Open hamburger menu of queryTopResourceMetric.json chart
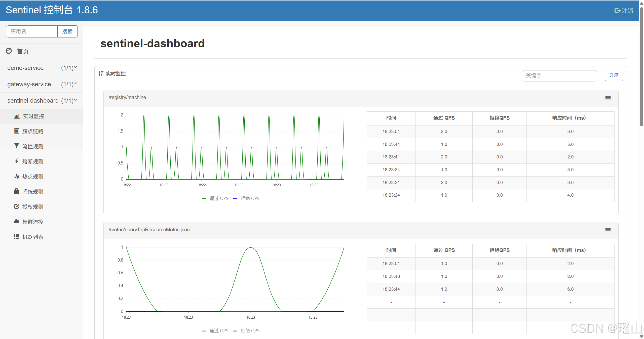 pos(608,230)
